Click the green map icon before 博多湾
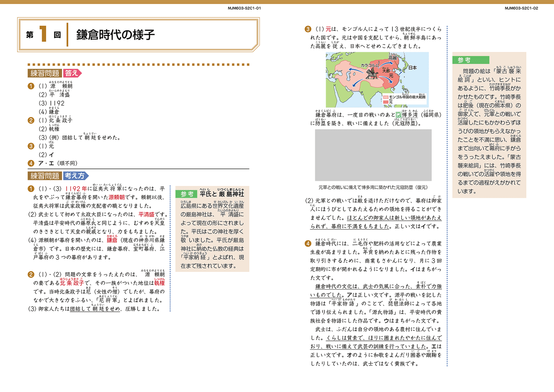 pyautogui.click(x=399, y=115)
